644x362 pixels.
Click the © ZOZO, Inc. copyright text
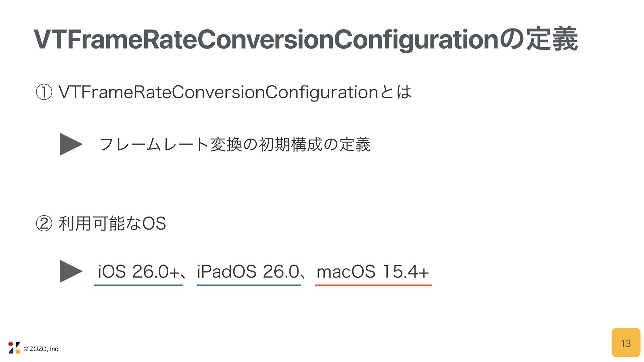pos(42,349)
